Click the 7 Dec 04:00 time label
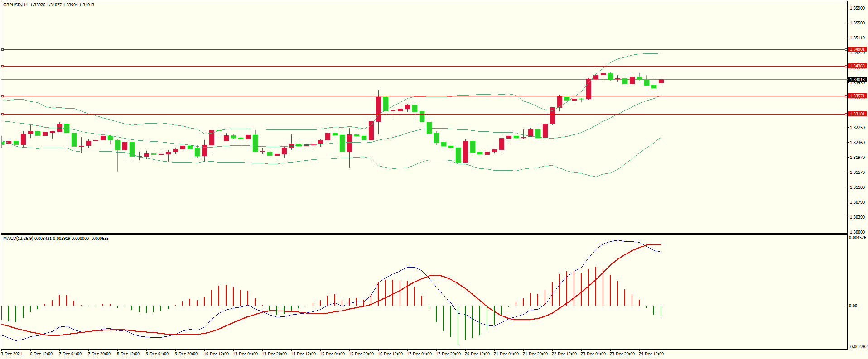This screenshot has height=359, width=868. coord(70,354)
